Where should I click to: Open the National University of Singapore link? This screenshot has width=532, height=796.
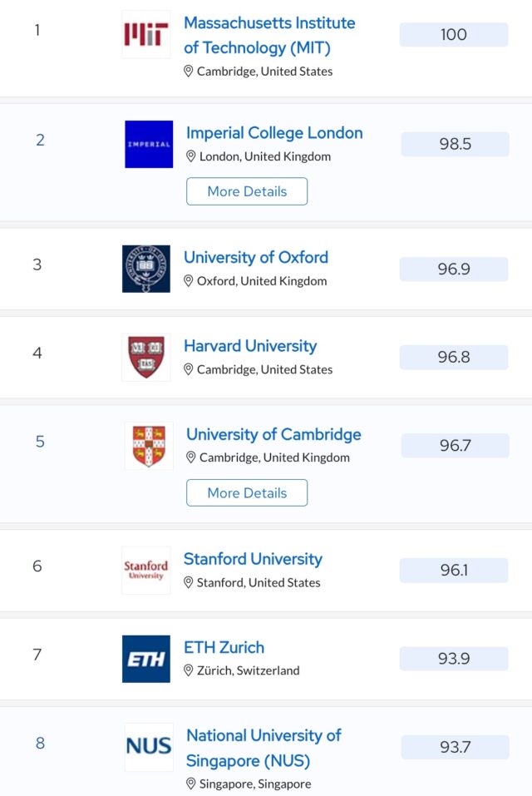pyautogui.click(x=264, y=748)
